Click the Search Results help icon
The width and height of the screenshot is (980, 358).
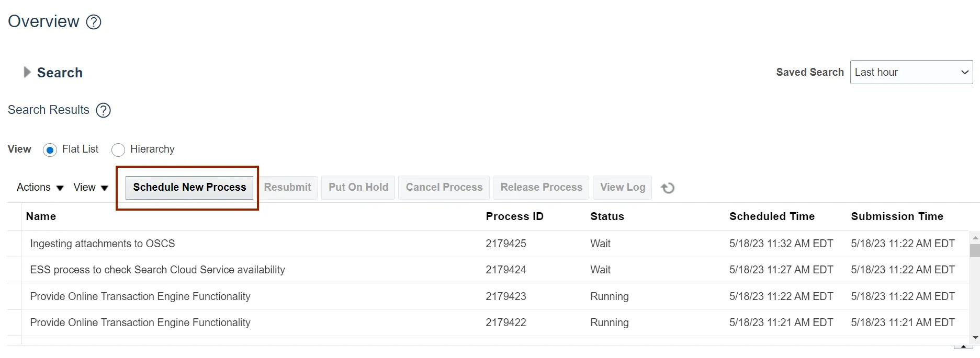(x=104, y=110)
